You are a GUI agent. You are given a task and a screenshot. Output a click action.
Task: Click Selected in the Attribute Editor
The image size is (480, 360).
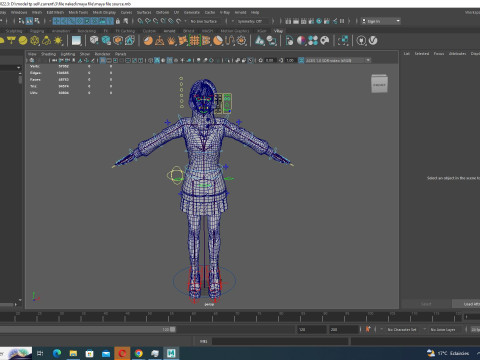[x=422, y=54]
